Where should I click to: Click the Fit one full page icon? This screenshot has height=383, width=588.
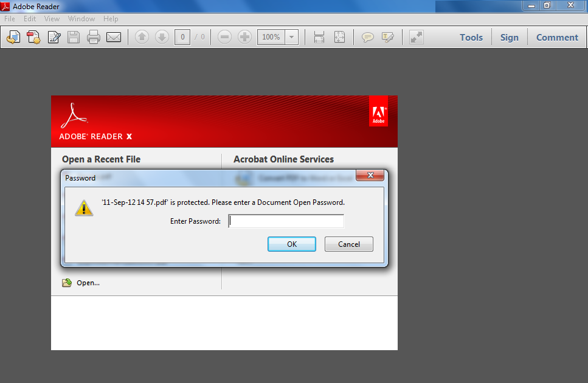tap(339, 37)
